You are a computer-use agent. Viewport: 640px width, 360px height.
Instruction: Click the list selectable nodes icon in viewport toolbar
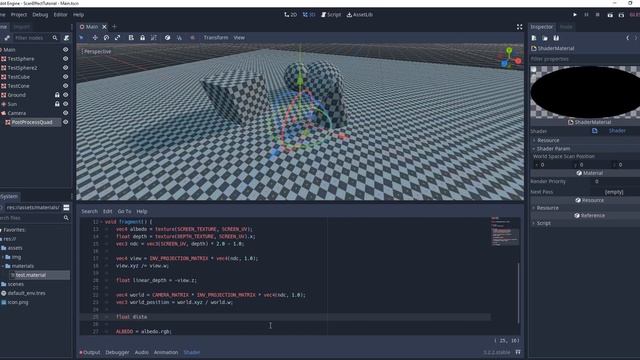[x=131, y=38]
